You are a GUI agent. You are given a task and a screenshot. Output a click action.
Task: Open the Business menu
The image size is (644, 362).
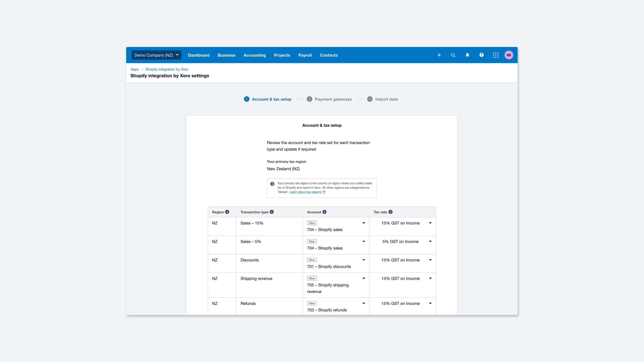226,55
